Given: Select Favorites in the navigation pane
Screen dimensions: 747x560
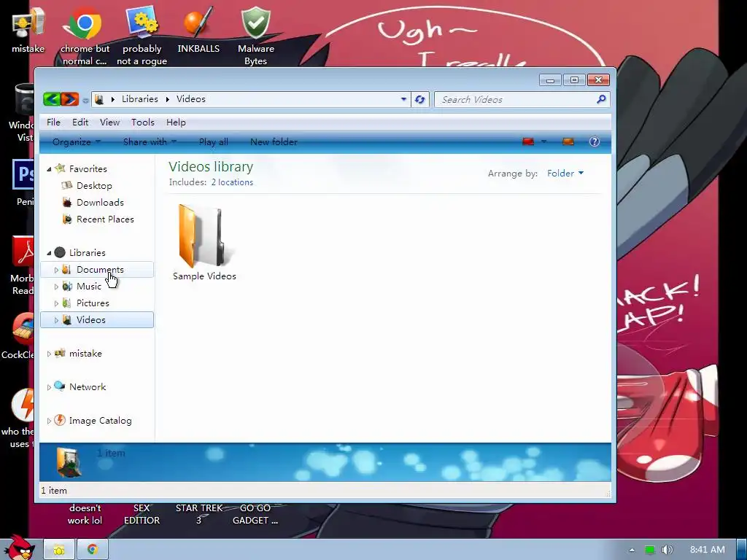Looking at the screenshot, I should [x=88, y=169].
